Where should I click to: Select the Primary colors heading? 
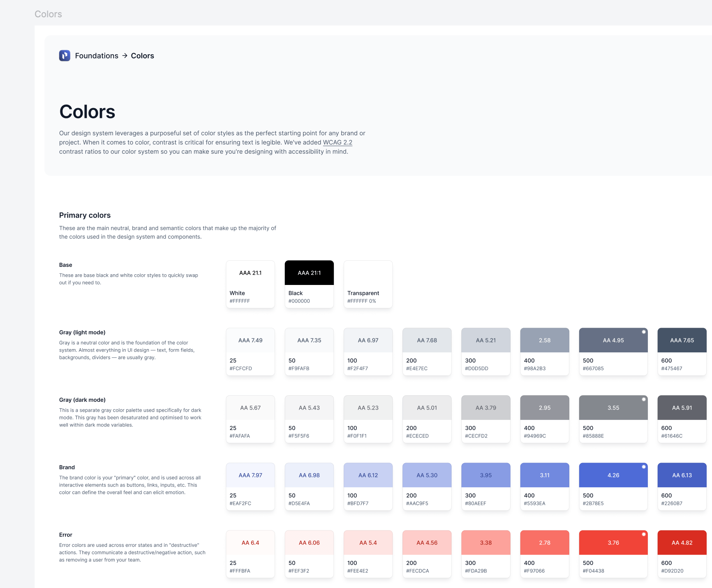click(x=85, y=215)
